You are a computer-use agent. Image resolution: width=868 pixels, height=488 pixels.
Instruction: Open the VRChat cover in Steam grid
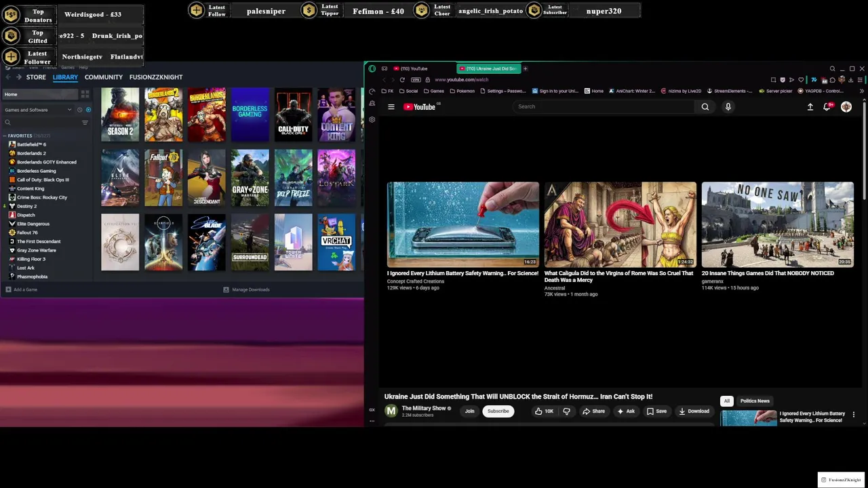tap(336, 242)
